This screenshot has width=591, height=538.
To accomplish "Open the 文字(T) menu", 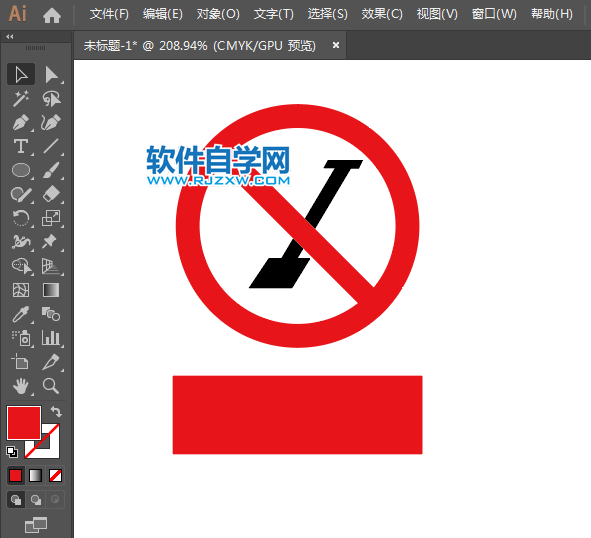I will click(274, 14).
